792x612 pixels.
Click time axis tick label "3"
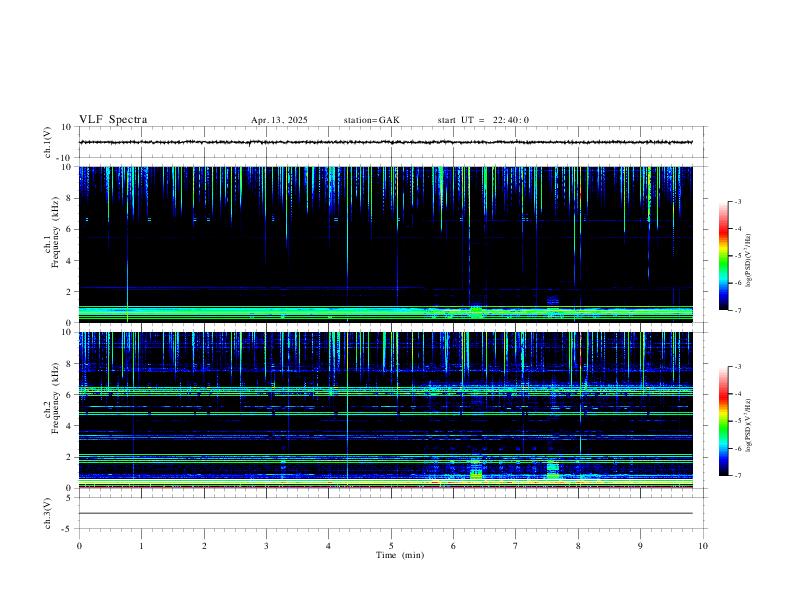pyautogui.click(x=266, y=546)
